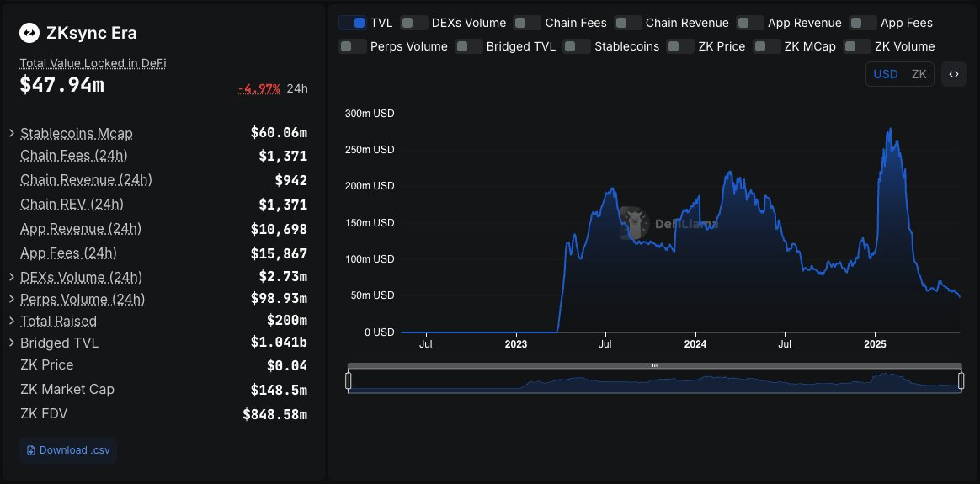Toggle the TVL chart series
Screen dimensions: 980x484
point(353,23)
